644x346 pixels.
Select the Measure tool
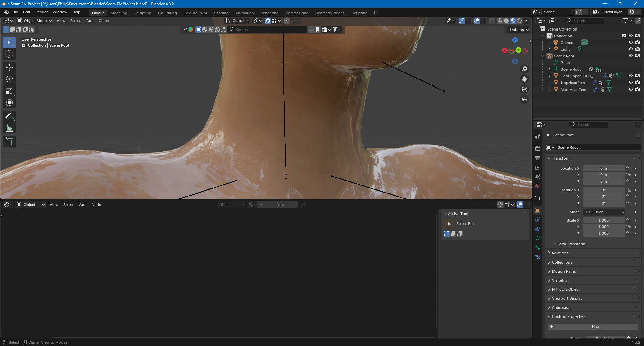9,128
